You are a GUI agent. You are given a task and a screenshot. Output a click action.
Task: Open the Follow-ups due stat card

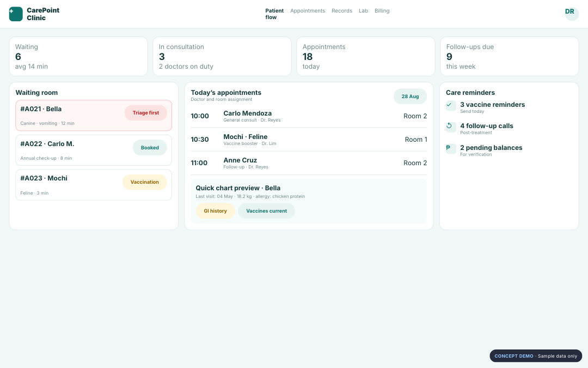(509, 56)
